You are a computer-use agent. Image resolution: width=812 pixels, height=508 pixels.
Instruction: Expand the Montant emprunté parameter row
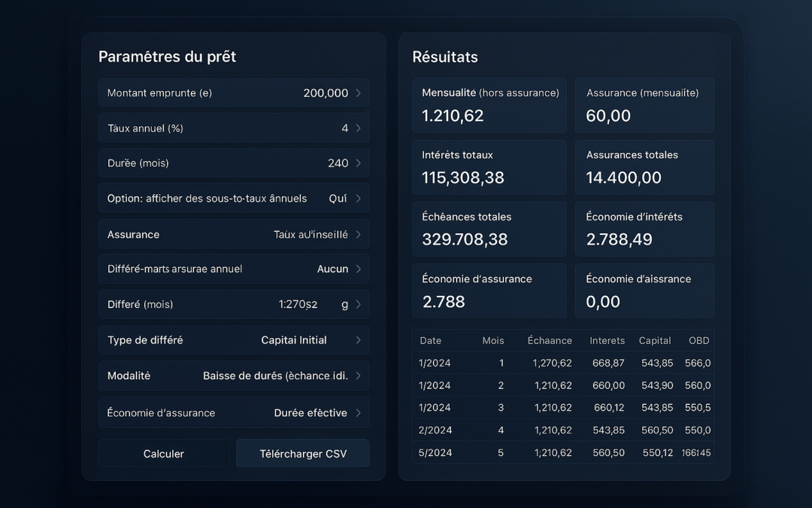click(x=233, y=93)
